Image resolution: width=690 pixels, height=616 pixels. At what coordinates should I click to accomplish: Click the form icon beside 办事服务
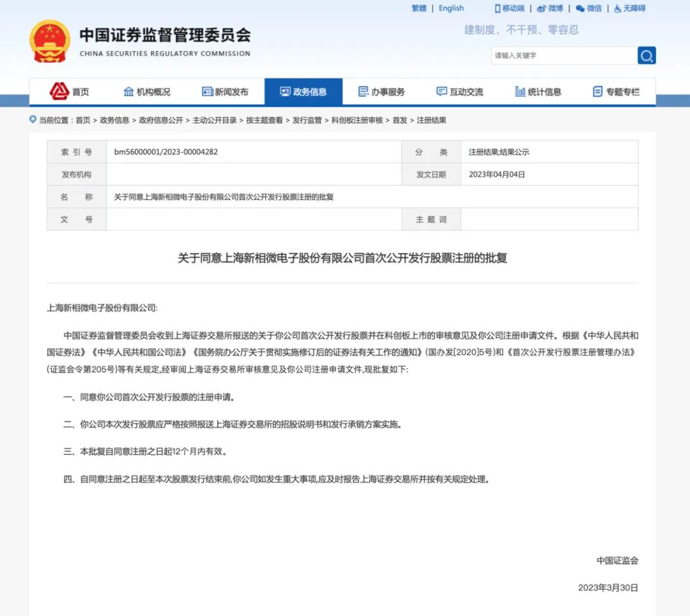click(x=364, y=91)
